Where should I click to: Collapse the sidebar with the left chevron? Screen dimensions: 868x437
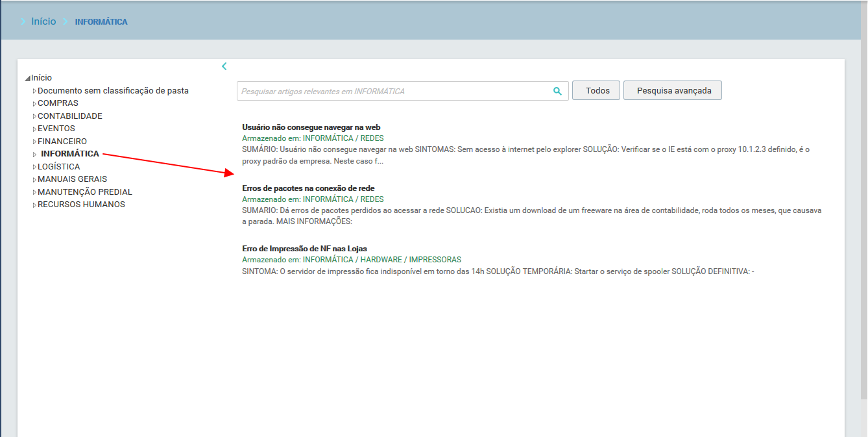point(224,66)
